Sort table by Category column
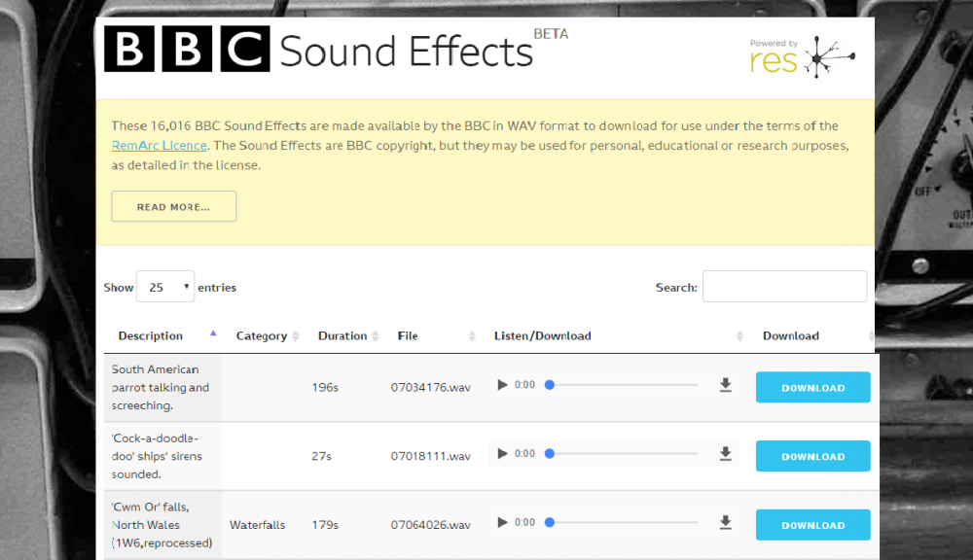This screenshot has height=560, width=973. coord(262,336)
